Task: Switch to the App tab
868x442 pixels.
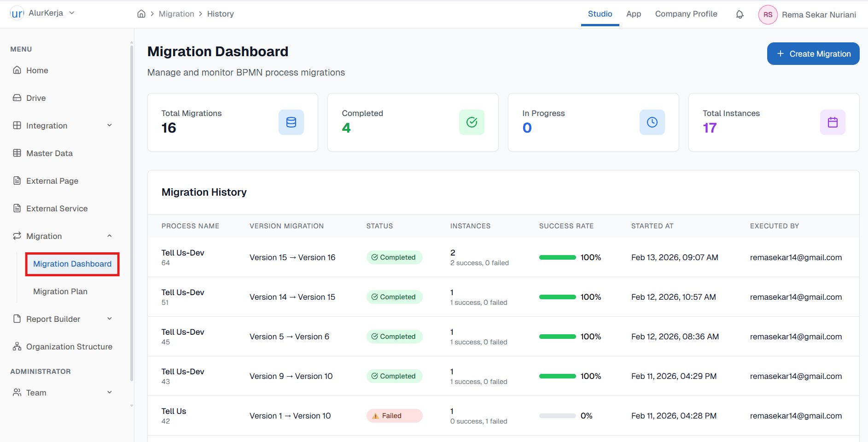Action: [x=634, y=14]
